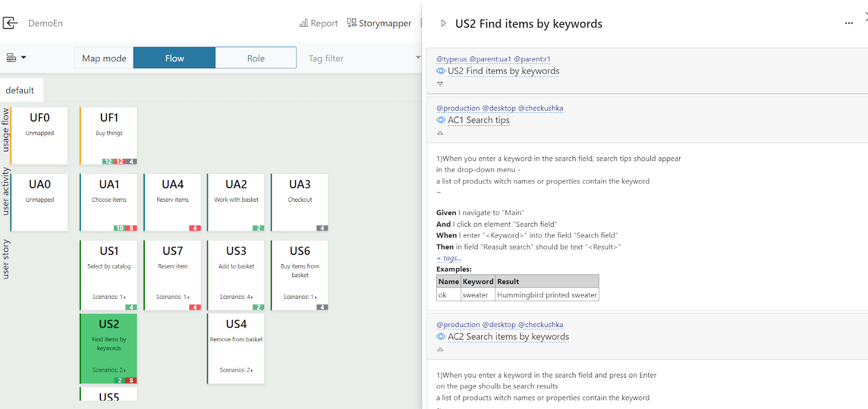Click the + tags... link

pyautogui.click(x=449, y=258)
